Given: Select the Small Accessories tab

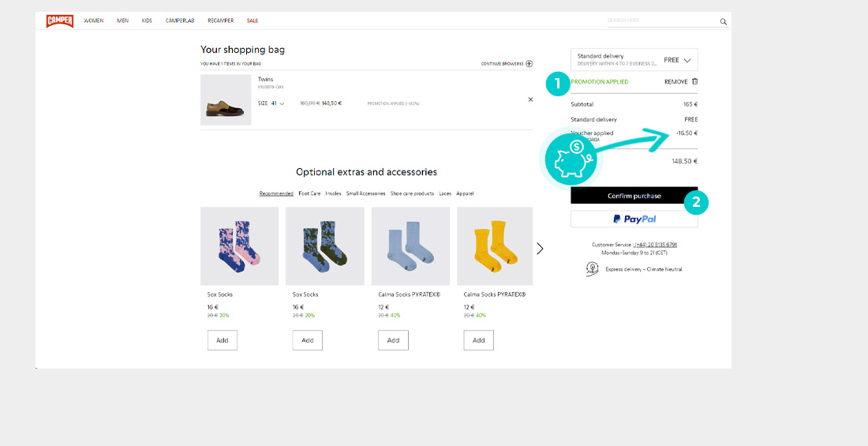Looking at the screenshot, I should coord(366,193).
